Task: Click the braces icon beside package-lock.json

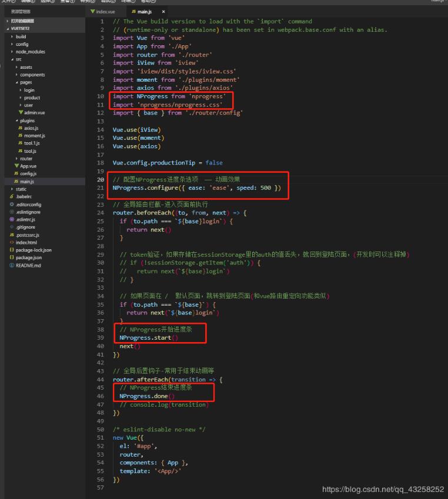Action: click(12, 250)
